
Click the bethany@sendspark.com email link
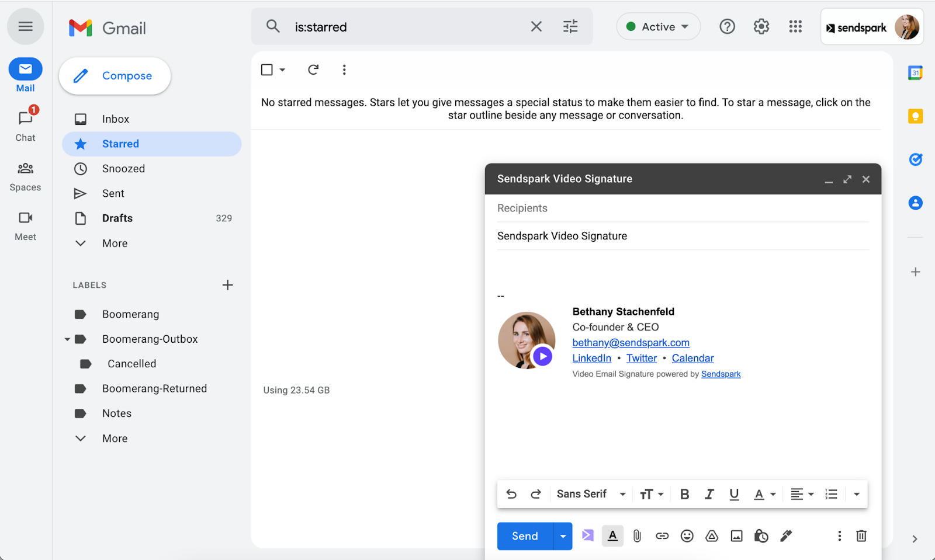pyautogui.click(x=631, y=343)
